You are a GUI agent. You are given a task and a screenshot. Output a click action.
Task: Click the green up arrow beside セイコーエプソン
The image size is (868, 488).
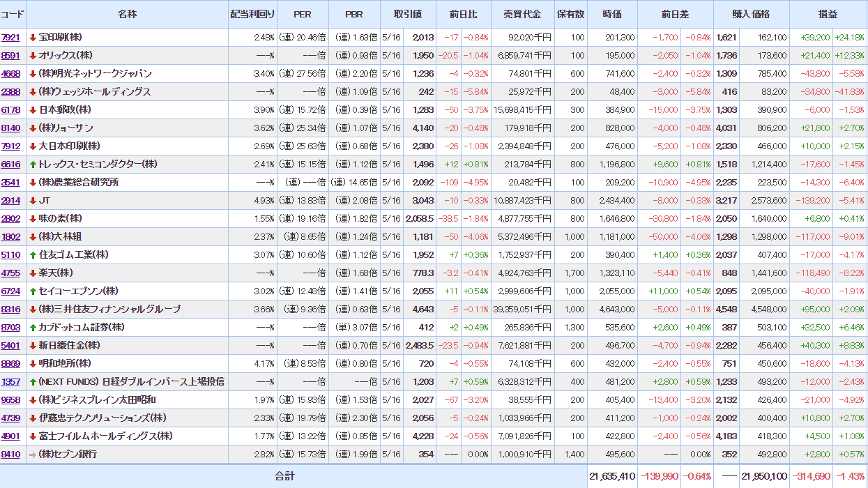[33, 291]
